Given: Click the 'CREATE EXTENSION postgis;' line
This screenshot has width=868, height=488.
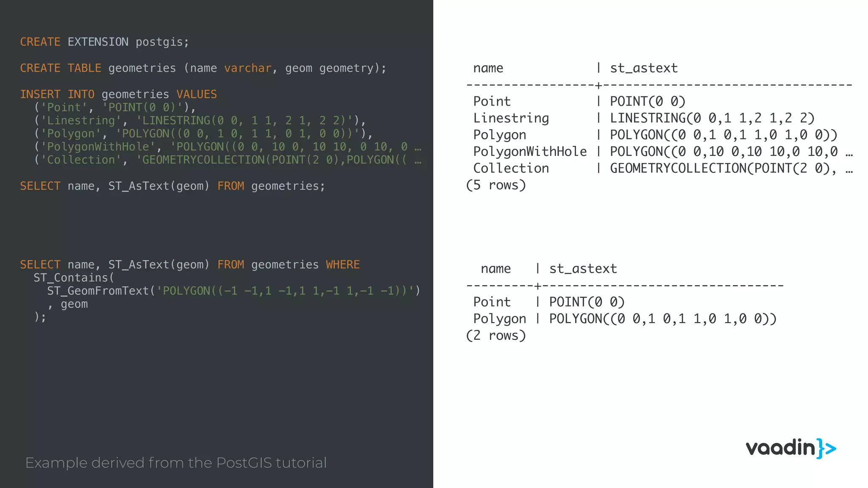Looking at the screenshot, I should point(105,42).
